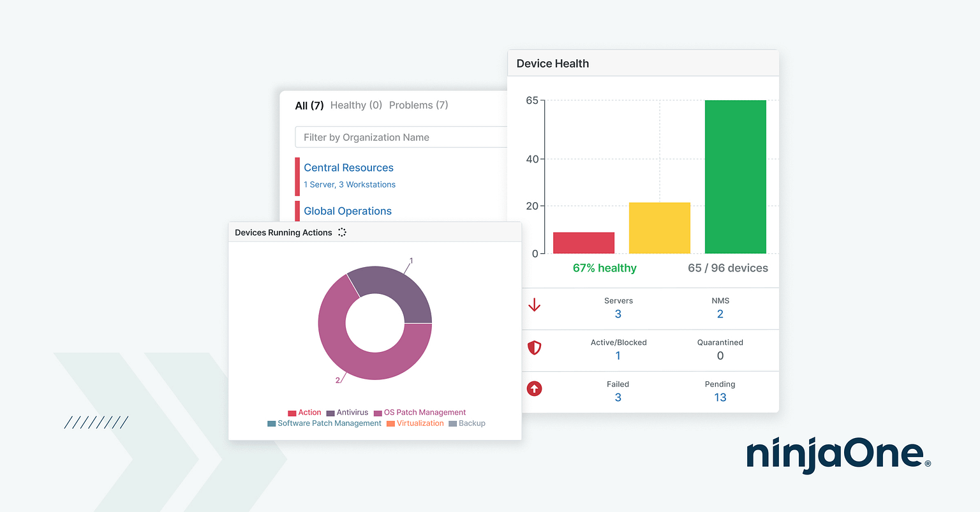Open the Global Operations organization
Viewport: 980px width, 512px height.
pyautogui.click(x=347, y=210)
